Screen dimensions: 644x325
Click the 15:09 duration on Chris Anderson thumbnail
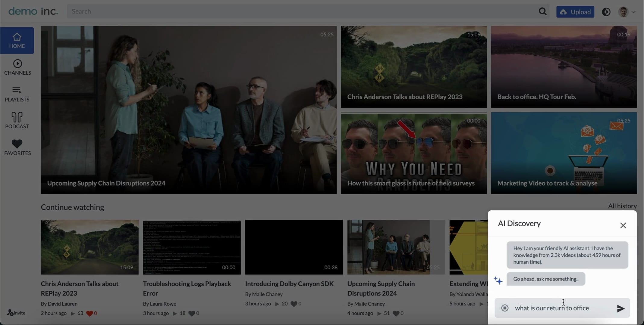[127, 267]
